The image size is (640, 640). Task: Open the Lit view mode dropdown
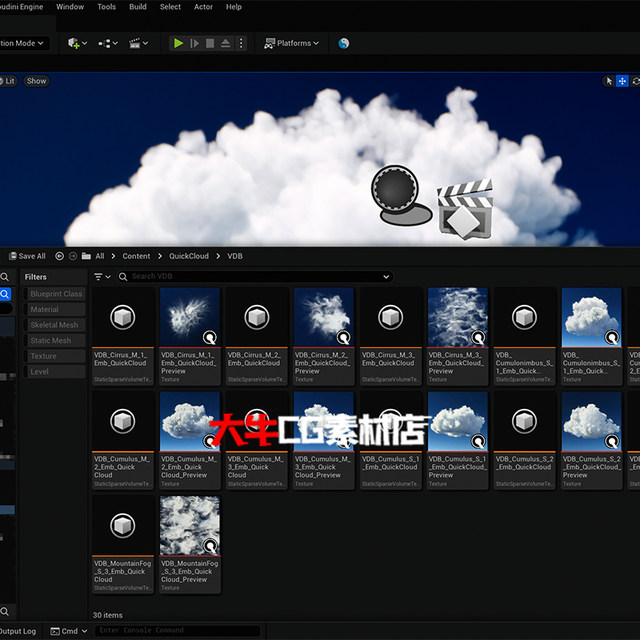pyautogui.click(x=8, y=81)
